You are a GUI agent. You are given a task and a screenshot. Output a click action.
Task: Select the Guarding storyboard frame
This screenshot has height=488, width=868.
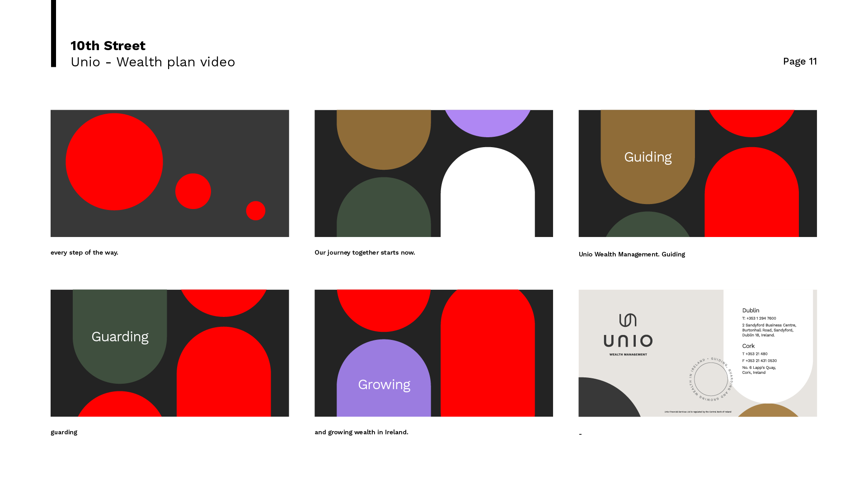pyautogui.click(x=169, y=353)
